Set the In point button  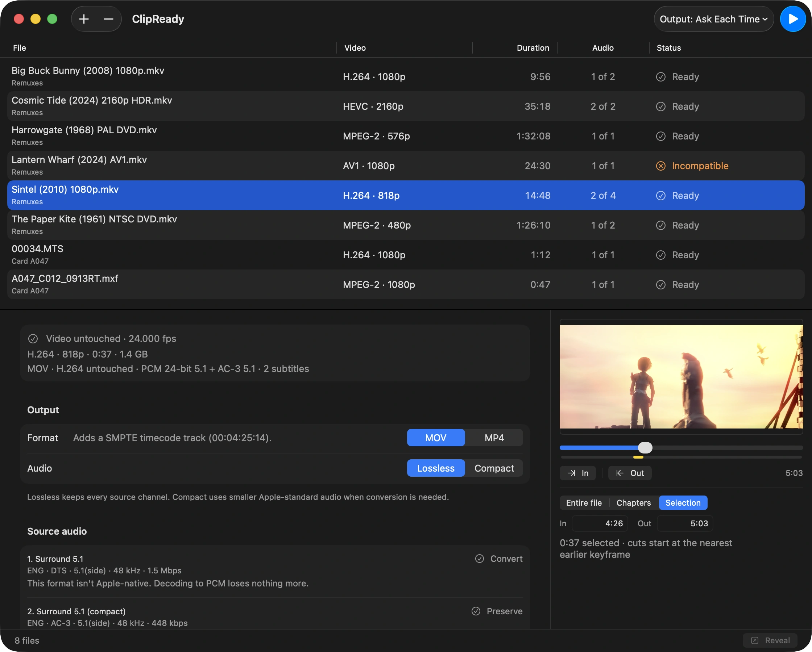click(x=578, y=473)
